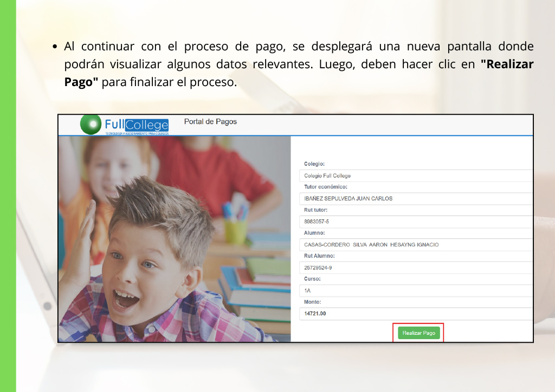Click the Rut Alumno 25729524-9 field
This screenshot has width=555, height=392.
(x=416, y=267)
